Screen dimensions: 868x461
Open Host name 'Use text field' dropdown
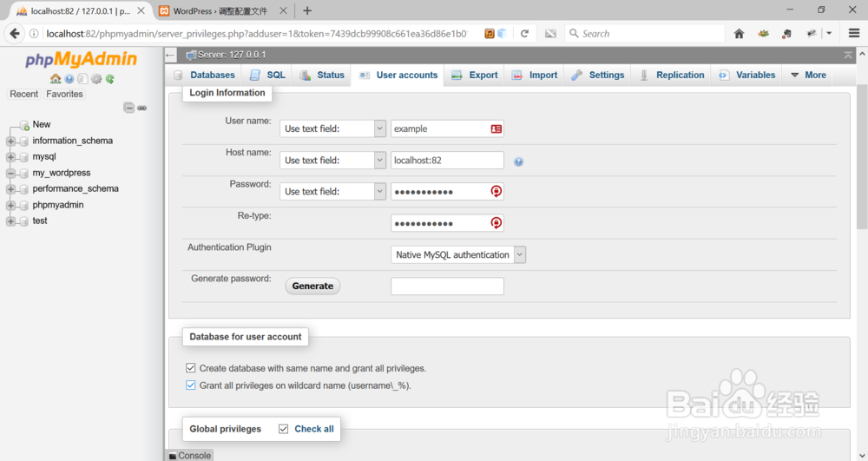pos(332,161)
